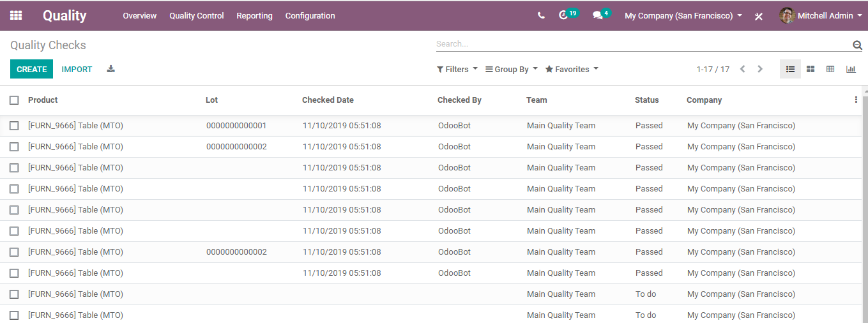Image resolution: width=868 pixels, height=323 pixels.
Task: Check the first row with lot 0000000000002
Action: 14,147
